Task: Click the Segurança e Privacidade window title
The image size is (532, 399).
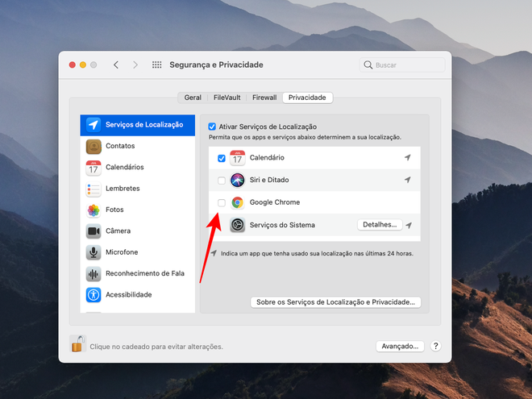Action: 217,64
